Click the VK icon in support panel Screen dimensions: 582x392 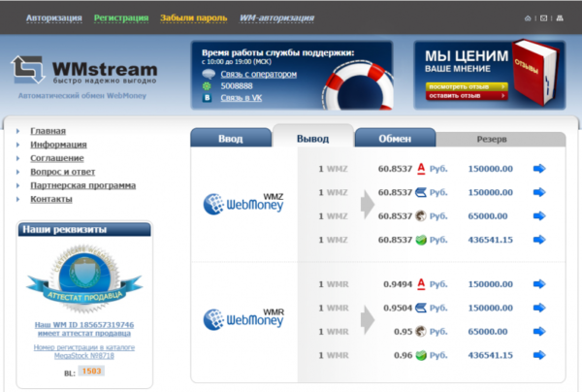click(x=208, y=98)
